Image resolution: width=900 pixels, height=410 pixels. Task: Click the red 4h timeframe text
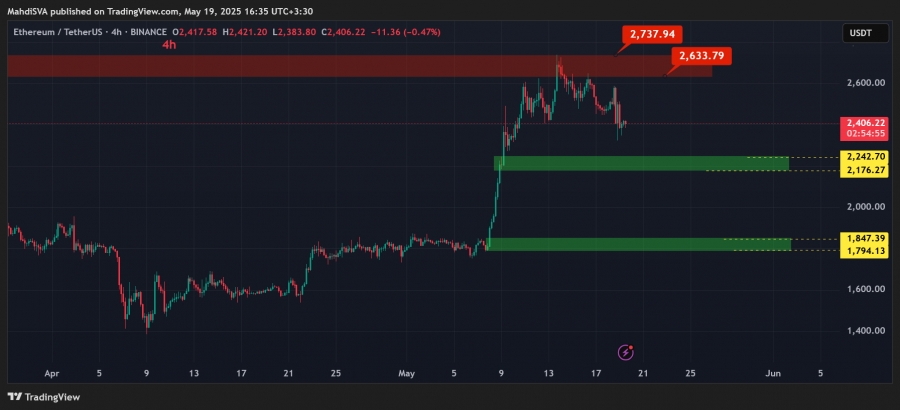point(168,45)
